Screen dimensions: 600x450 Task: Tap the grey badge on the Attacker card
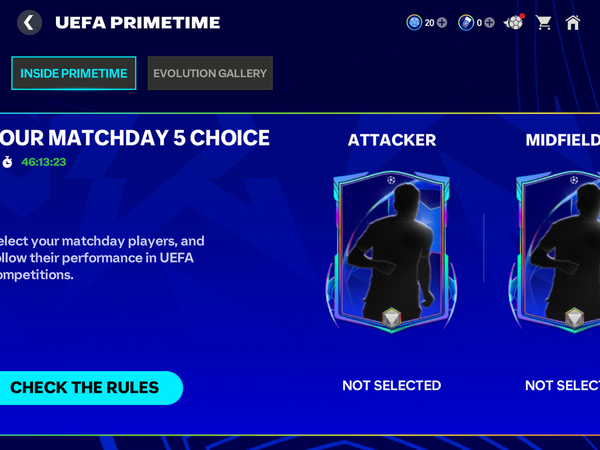pyautogui.click(x=392, y=317)
